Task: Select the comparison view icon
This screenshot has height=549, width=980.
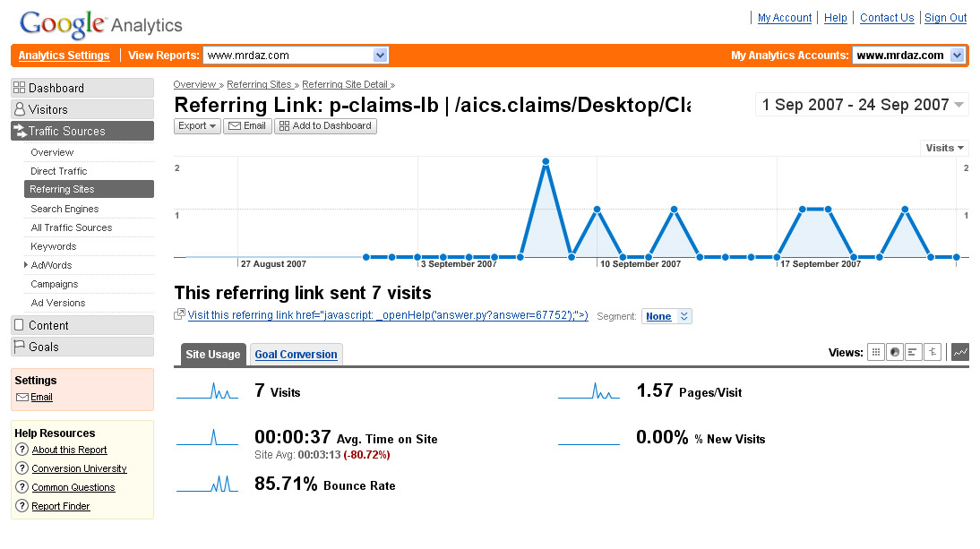Action: coord(933,353)
